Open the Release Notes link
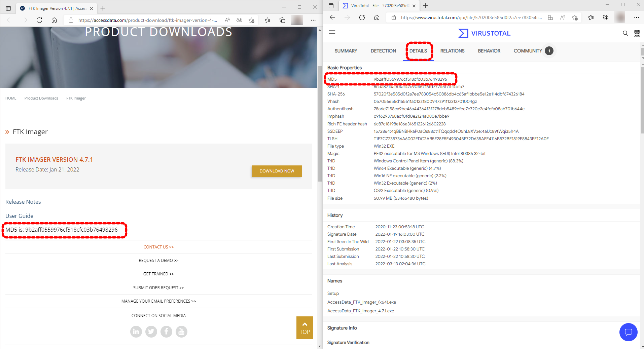Screen dimensions: 644x349 click(23, 202)
